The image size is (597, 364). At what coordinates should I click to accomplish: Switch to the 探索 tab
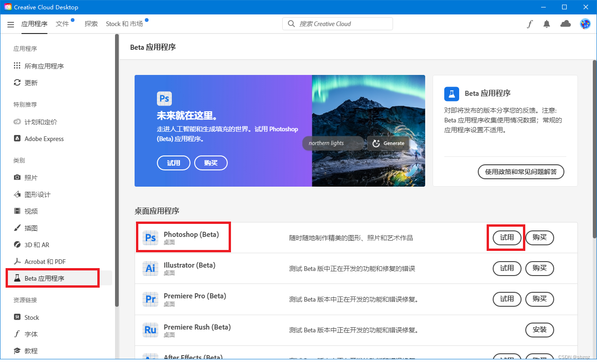coord(91,24)
